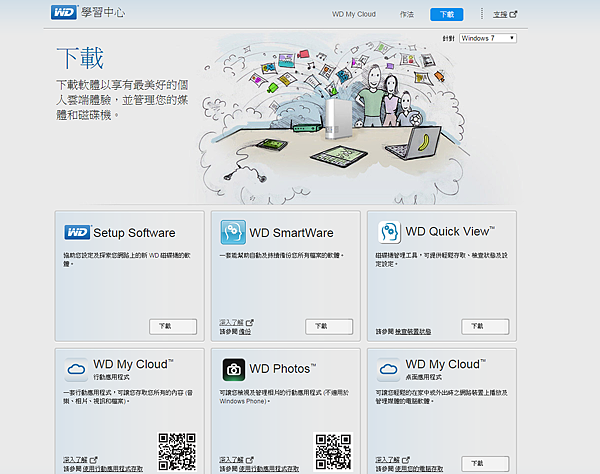This screenshot has width=600, height=474.
Task: Open 使用行動應用程式存取 link on the My Cloud mobile card
Action: (x=113, y=469)
